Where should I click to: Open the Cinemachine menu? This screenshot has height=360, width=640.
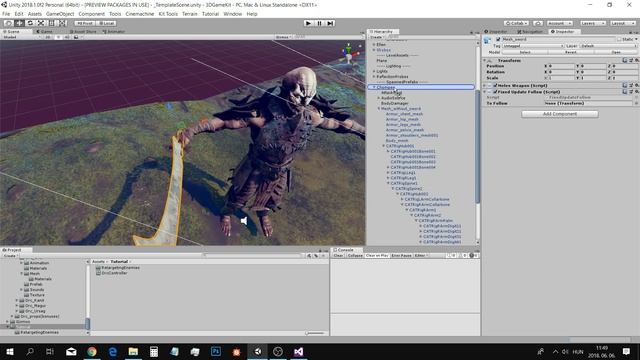[139, 14]
